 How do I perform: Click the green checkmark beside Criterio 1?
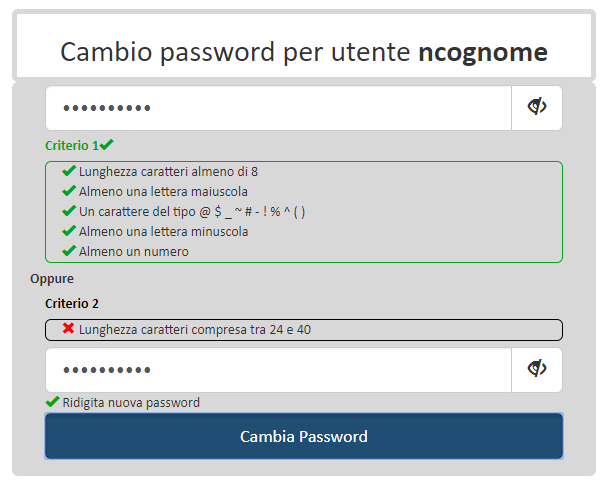(107, 144)
